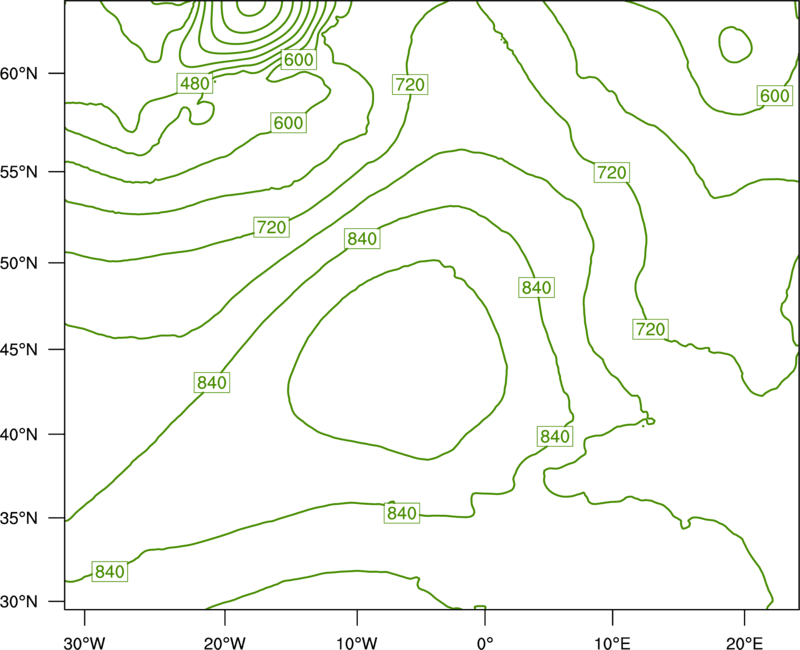Select the 55°N latitude axis label
Screen dimensions: 800x650
(x=19, y=172)
